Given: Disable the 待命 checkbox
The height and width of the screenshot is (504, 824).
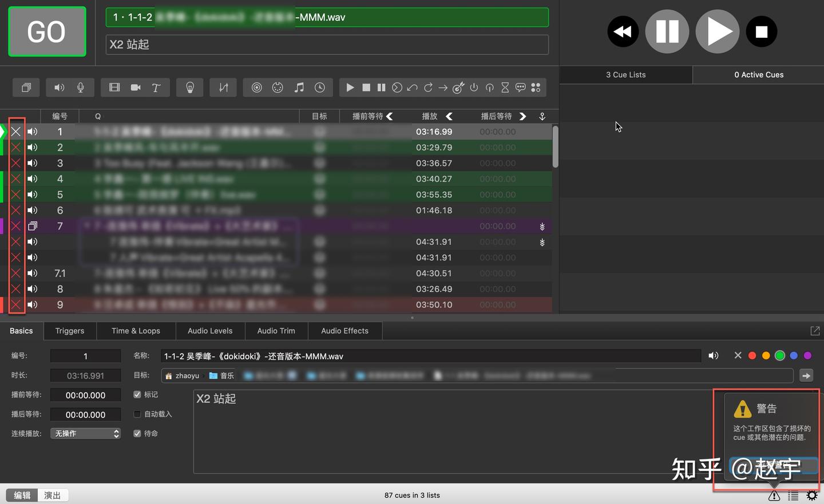Looking at the screenshot, I should click(x=137, y=433).
